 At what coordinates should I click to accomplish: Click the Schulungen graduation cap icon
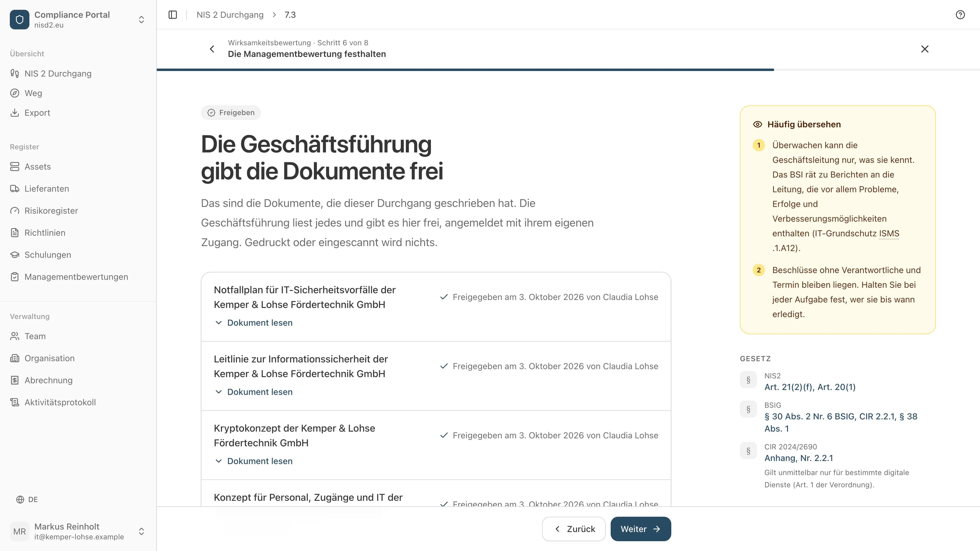tap(14, 255)
